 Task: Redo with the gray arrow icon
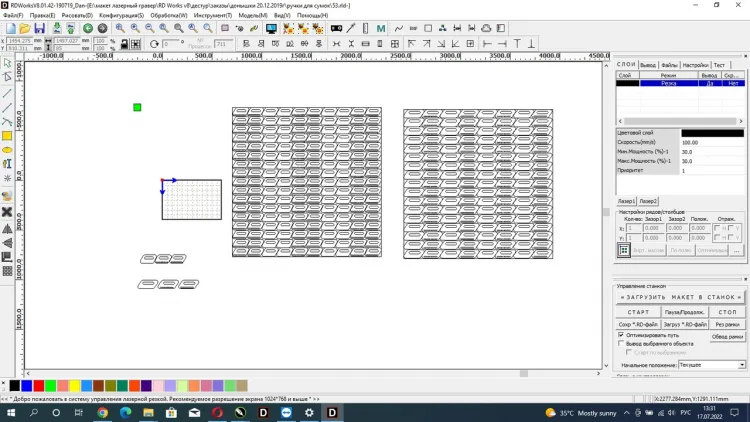[102, 29]
